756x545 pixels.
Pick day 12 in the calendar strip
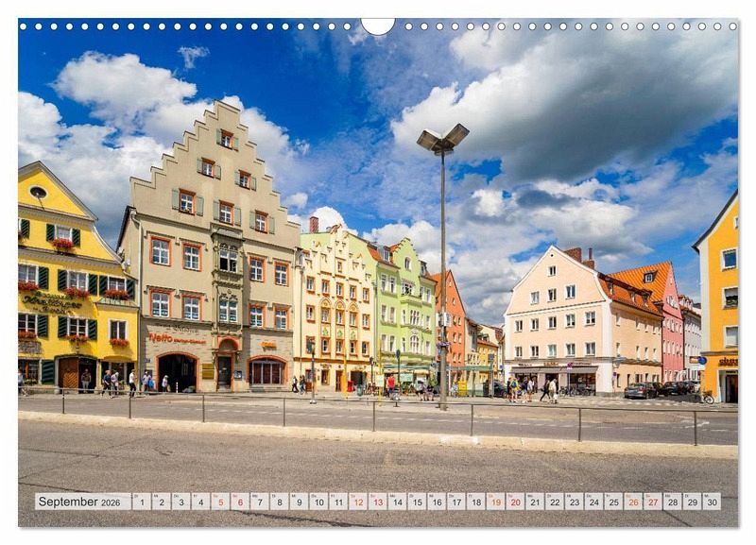click(357, 502)
